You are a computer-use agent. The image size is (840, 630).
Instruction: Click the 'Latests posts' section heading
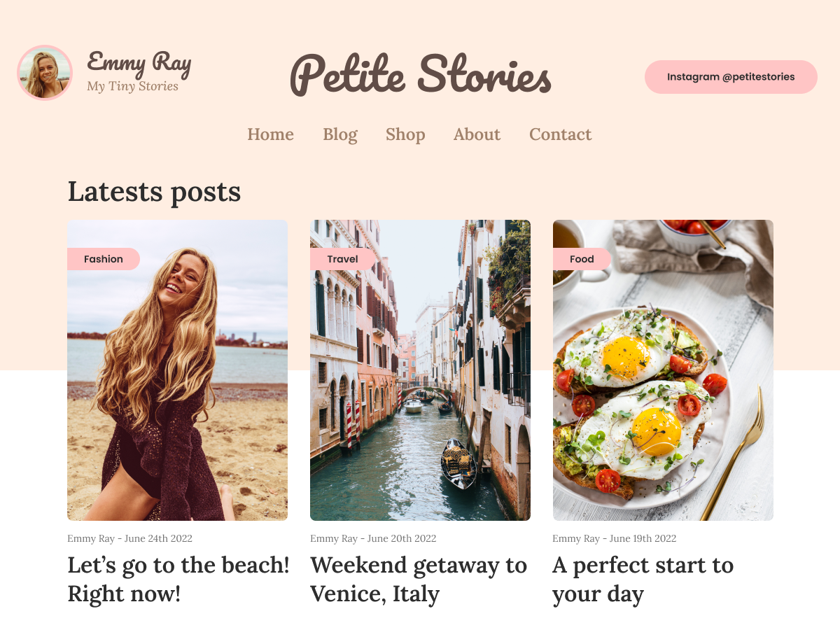click(x=154, y=192)
